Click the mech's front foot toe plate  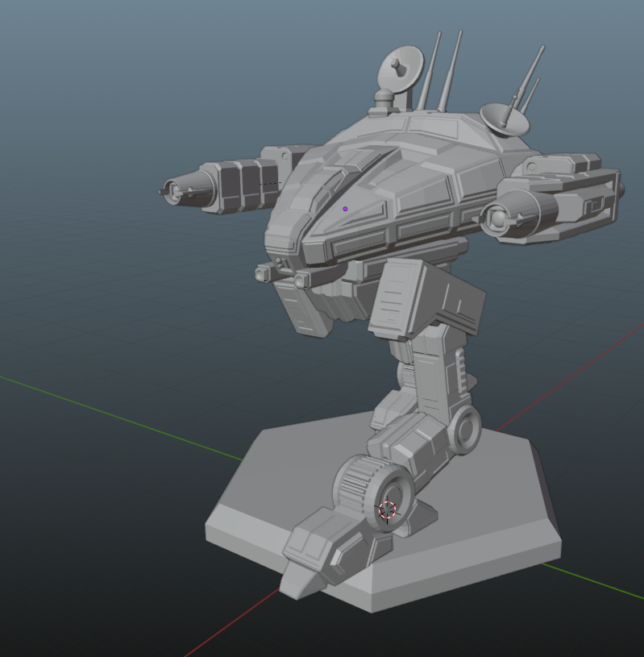pyautogui.click(x=302, y=581)
